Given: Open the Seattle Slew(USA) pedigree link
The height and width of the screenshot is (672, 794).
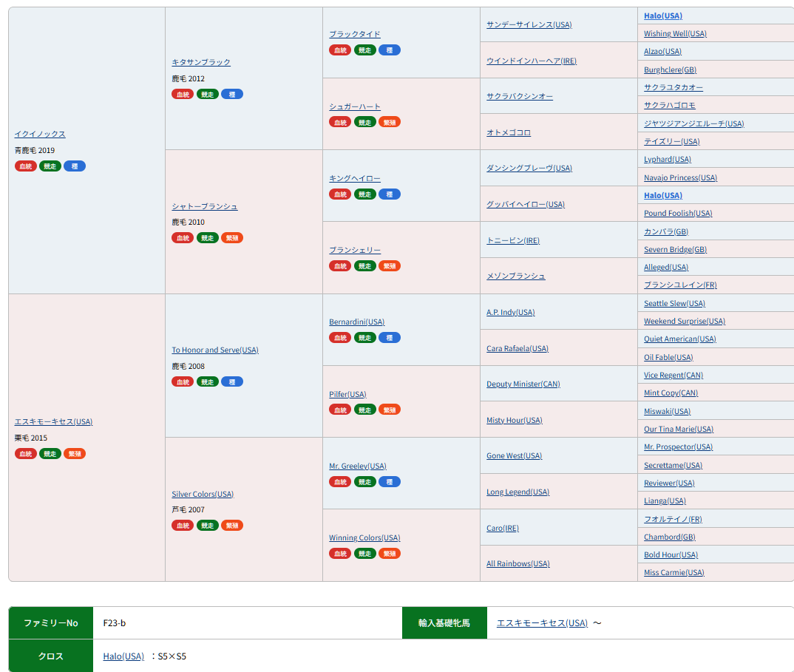Looking at the screenshot, I should pos(674,303).
